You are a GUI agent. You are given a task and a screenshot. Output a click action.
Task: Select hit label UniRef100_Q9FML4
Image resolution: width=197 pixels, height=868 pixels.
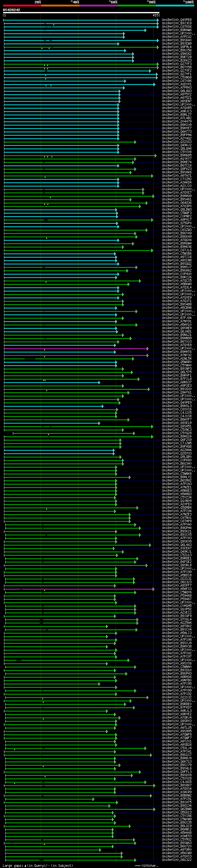(177, 47)
